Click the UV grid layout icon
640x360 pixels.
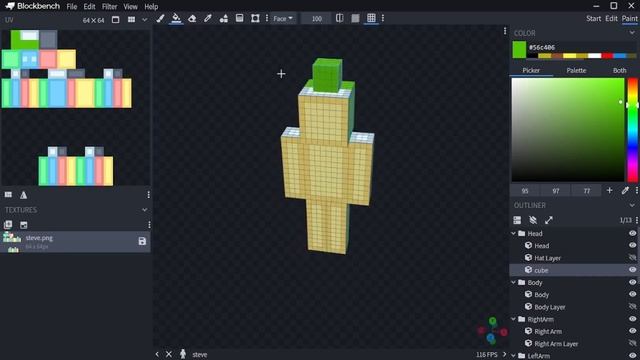click(131, 20)
